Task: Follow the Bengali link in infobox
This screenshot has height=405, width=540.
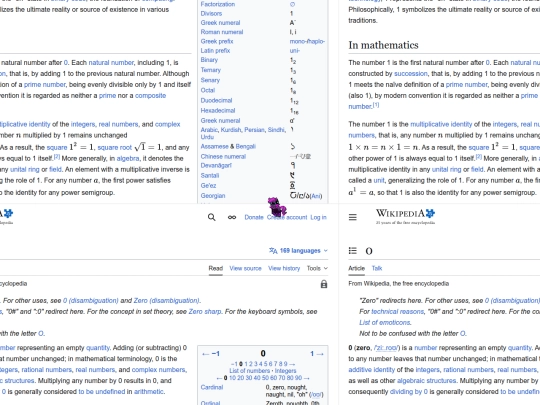Action: pos(246,147)
